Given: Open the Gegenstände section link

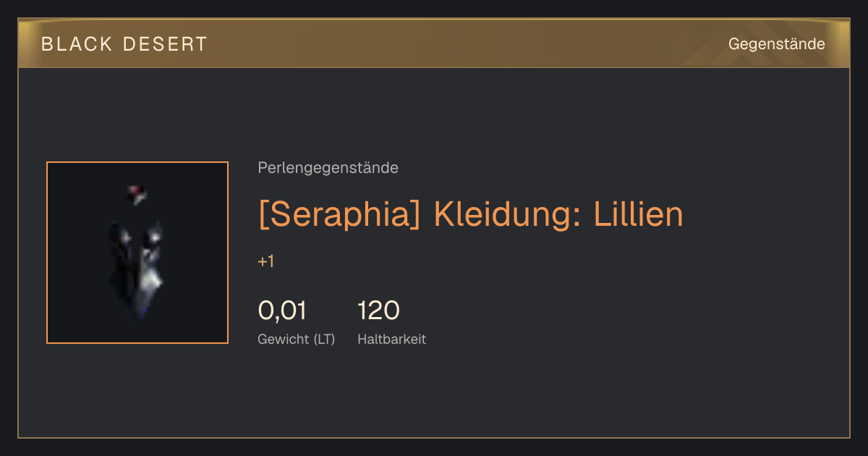Looking at the screenshot, I should point(776,44).
